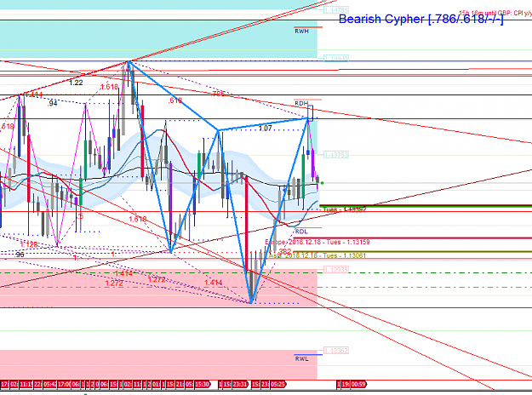Select the RWL level label

point(301,358)
